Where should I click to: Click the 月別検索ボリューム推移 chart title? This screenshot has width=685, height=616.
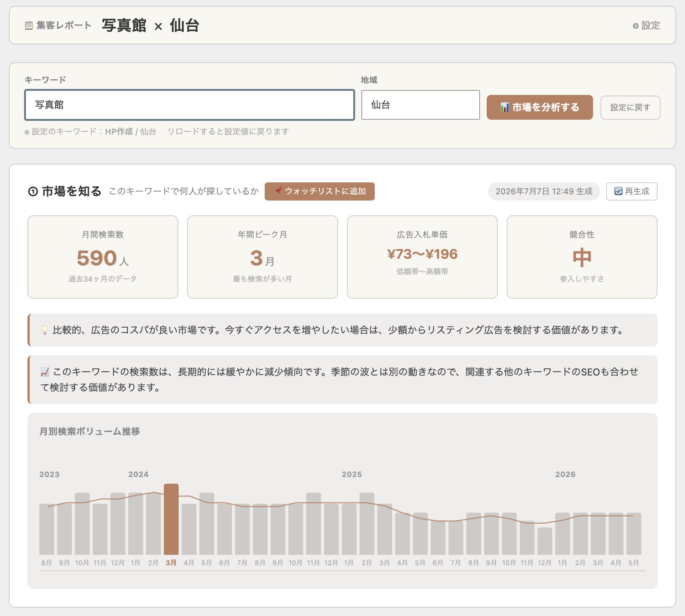point(90,431)
